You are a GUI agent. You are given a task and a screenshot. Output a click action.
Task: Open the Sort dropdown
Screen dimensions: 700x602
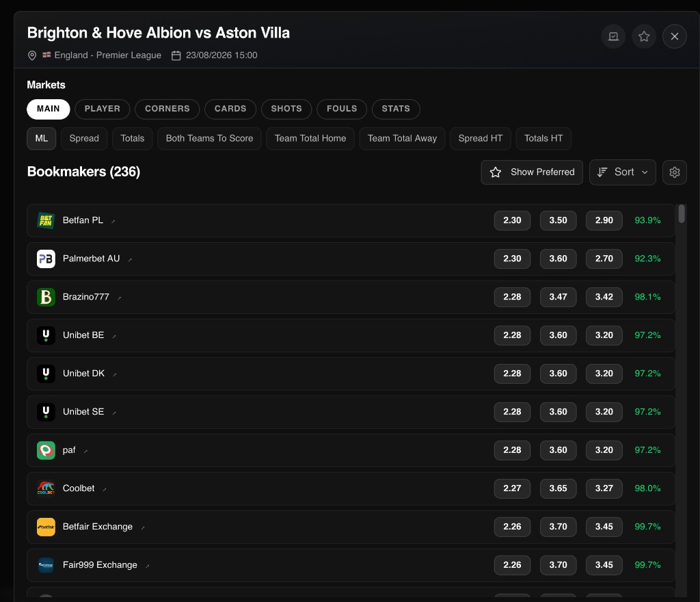(622, 172)
